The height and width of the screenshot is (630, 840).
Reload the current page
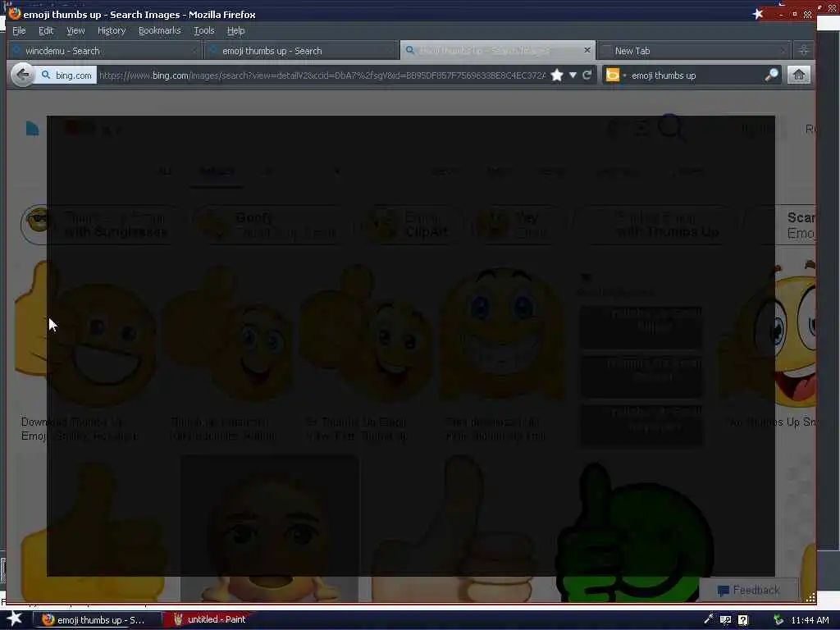[x=587, y=75]
